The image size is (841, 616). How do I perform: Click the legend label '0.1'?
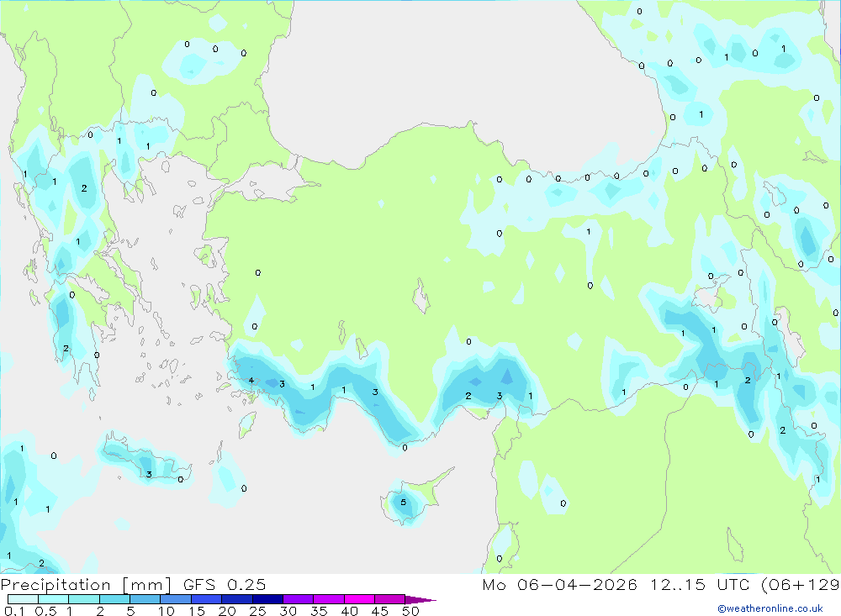point(14,611)
